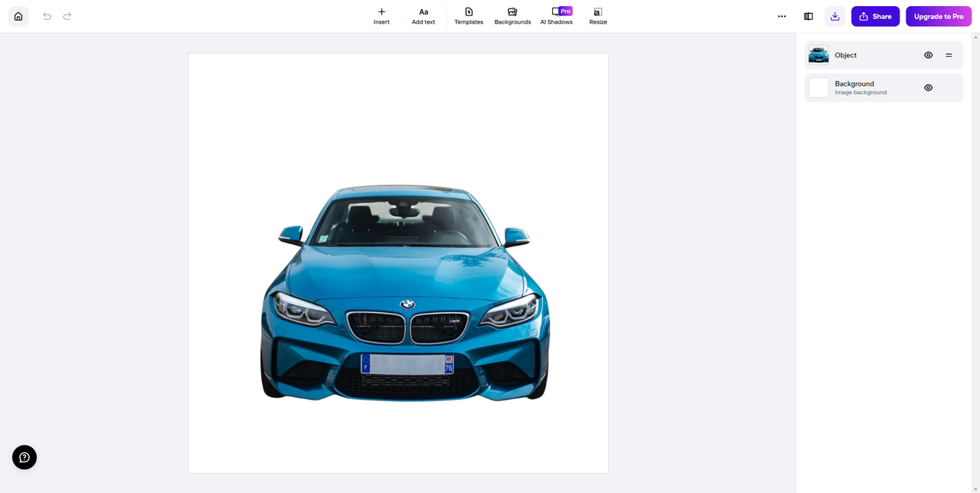
Task: Click the Object layer reorder handle
Action: tap(949, 55)
